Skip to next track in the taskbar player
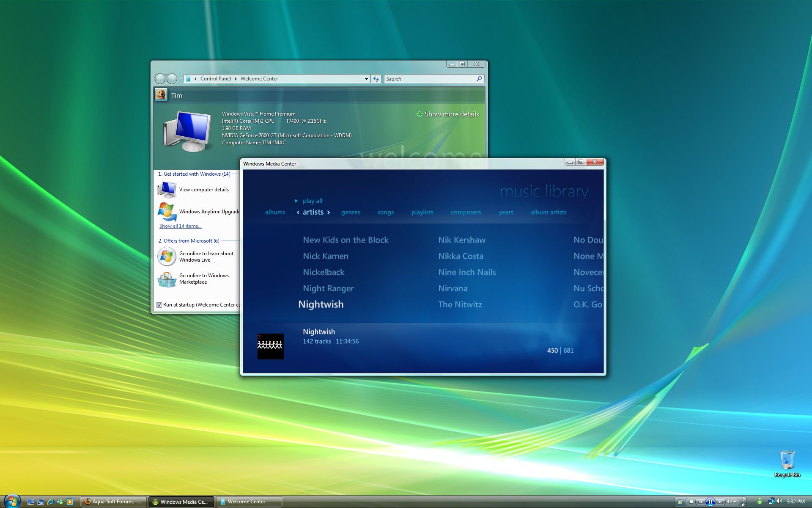The height and width of the screenshot is (508, 812). [x=720, y=502]
